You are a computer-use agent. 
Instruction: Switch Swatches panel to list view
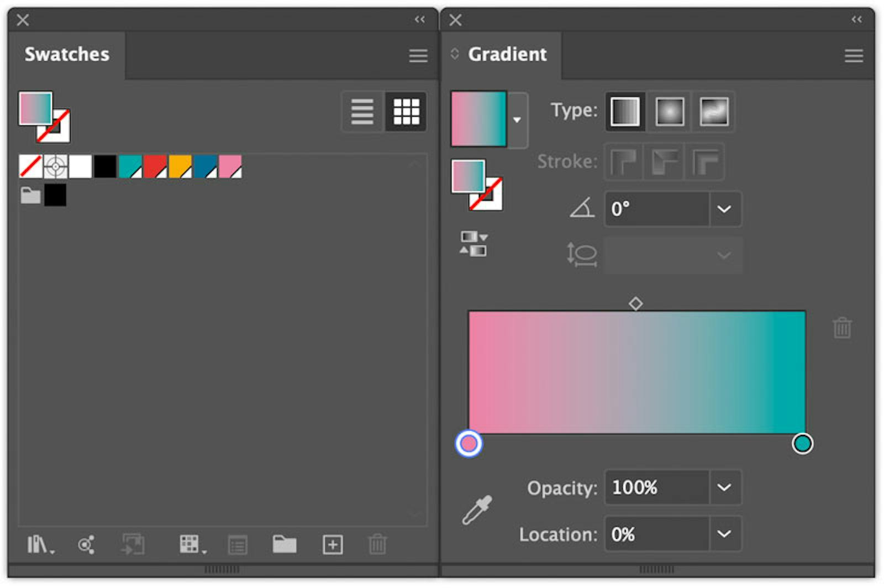tap(362, 112)
